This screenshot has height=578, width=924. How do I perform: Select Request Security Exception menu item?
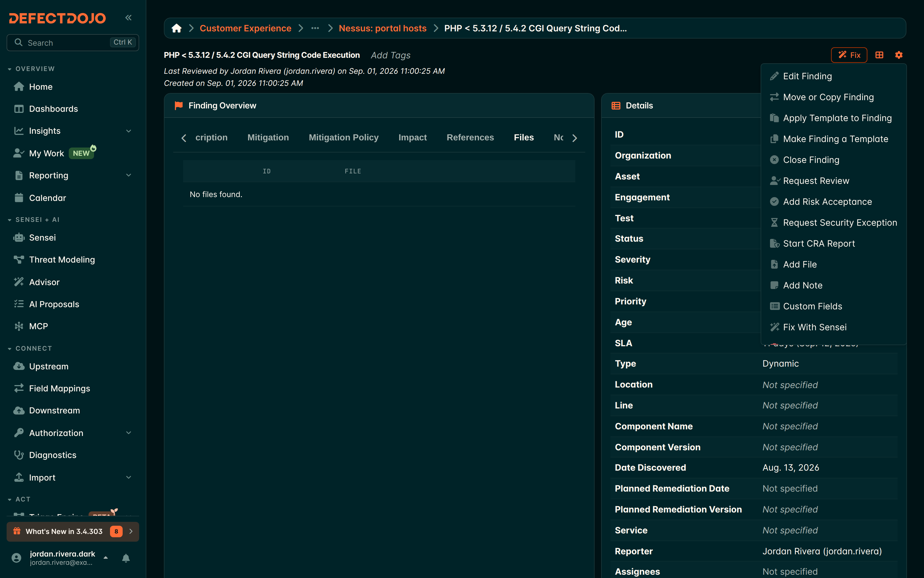(x=834, y=223)
